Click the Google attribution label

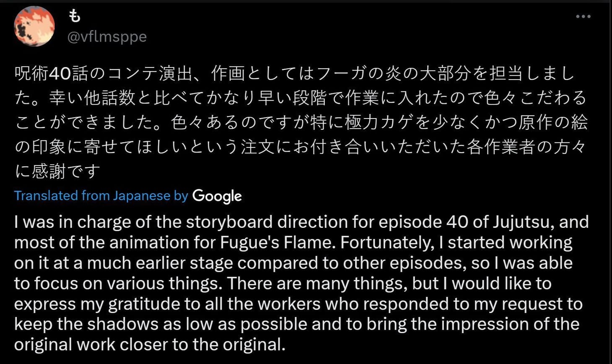217,195
